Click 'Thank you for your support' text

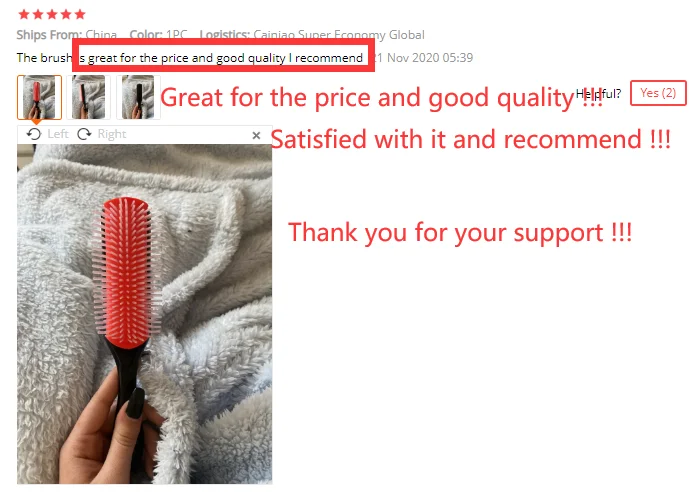coord(460,233)
